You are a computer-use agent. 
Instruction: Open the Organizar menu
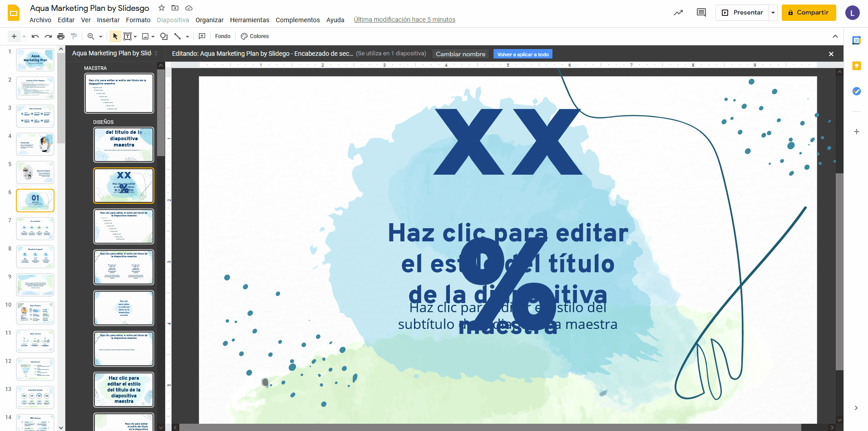tap(210, 20)
